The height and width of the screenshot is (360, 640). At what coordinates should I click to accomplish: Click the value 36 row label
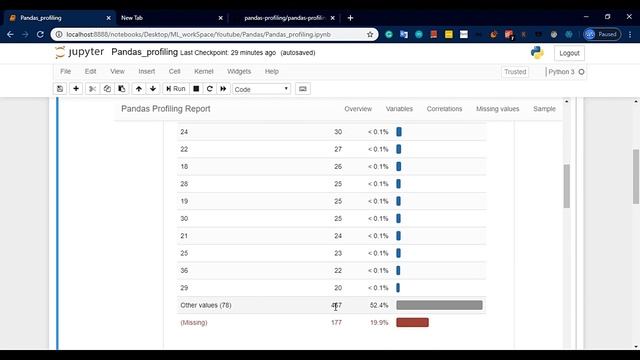tap(184, 271)
